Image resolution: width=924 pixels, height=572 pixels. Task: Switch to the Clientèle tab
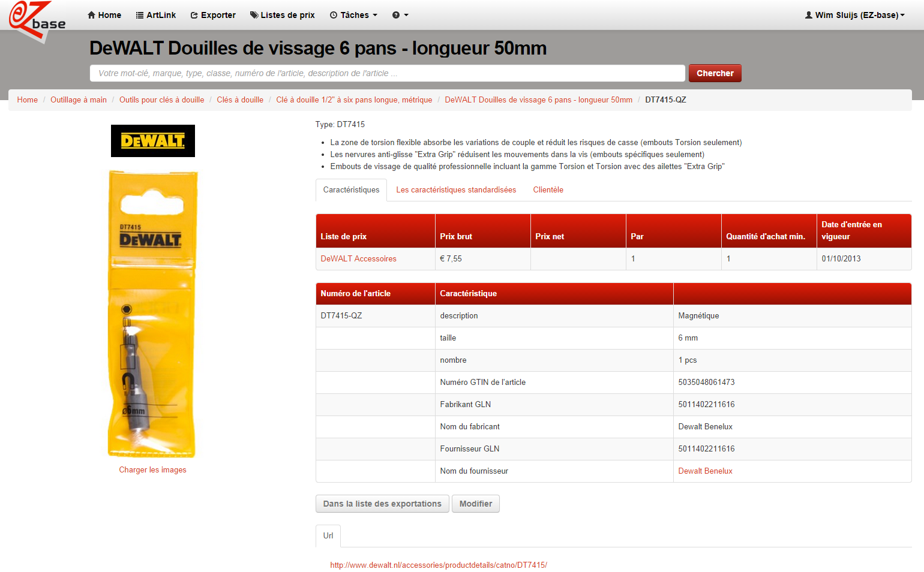coord(548,190)
